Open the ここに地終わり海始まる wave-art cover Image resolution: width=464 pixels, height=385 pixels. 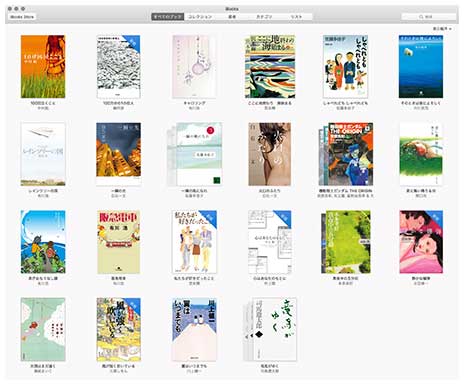(x=270, y=67)
